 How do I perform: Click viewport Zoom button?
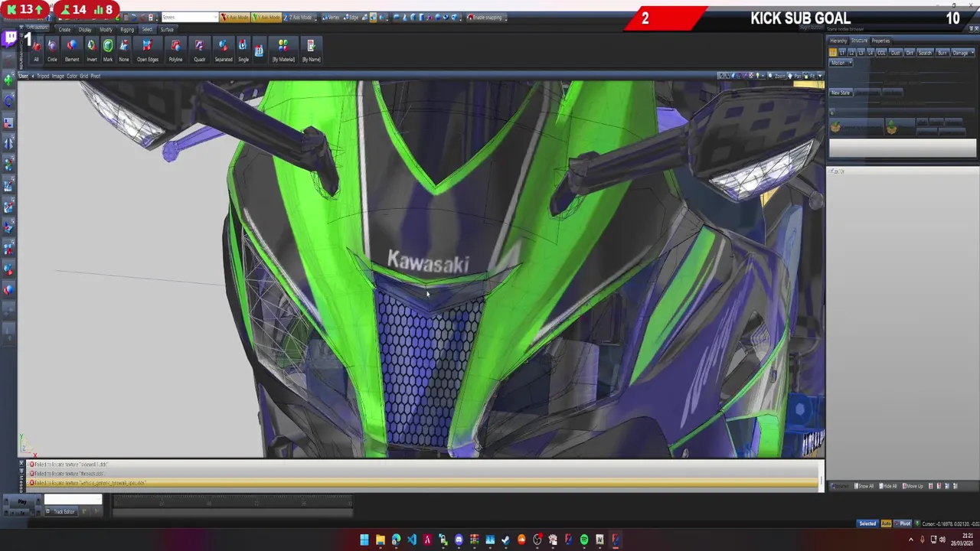pos(779,76)
